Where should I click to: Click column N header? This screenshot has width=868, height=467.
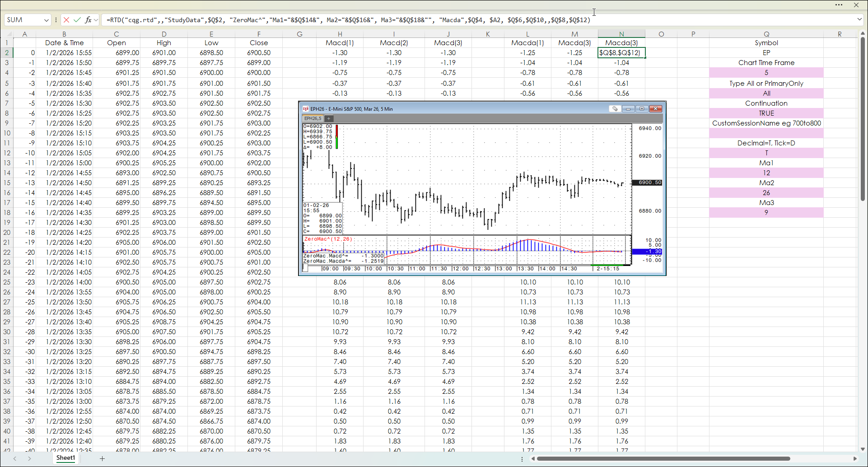[621, 34]
